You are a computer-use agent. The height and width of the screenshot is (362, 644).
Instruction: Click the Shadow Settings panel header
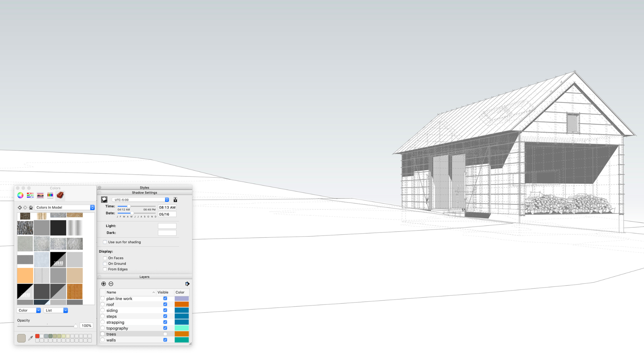click(x=144, y=192)
